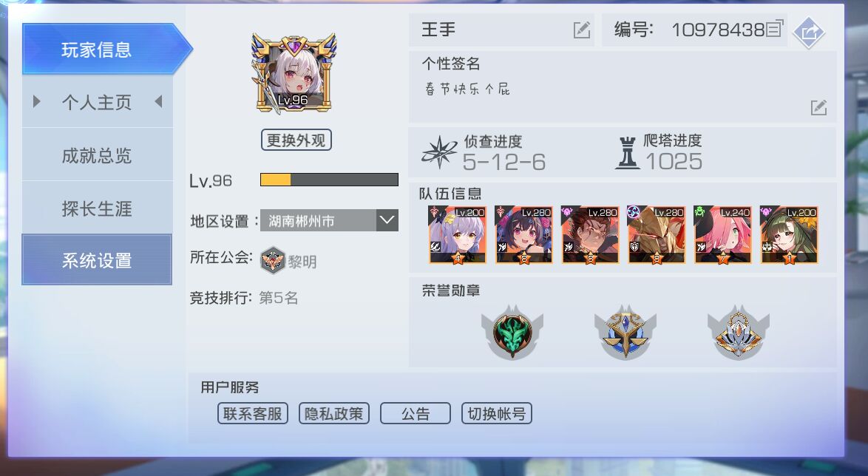The height and width of the screenshot is (476, 868).
Task: Click the 联系客服 button
Action: (x=252, y=413)
